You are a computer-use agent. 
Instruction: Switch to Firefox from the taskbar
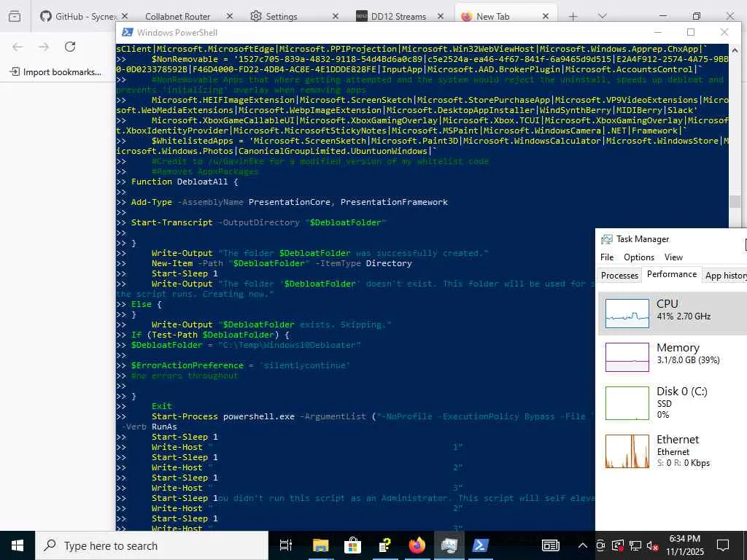coord(417,545)
